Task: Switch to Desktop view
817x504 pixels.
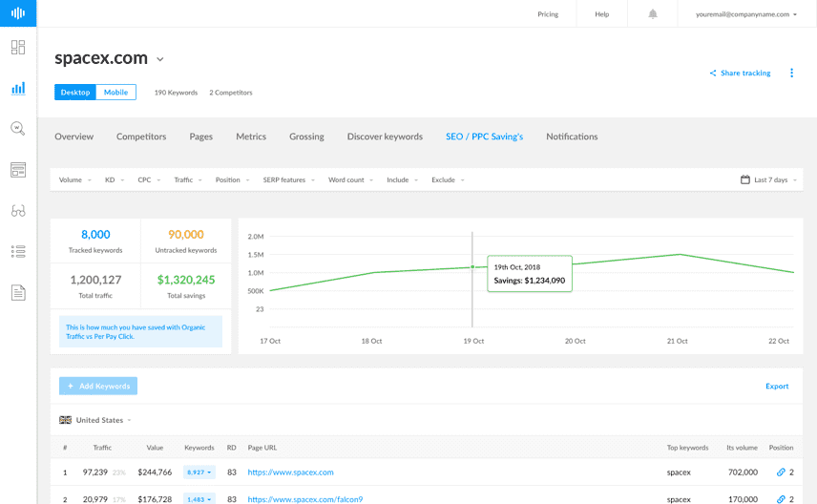Action: click(x=75, y=93)
